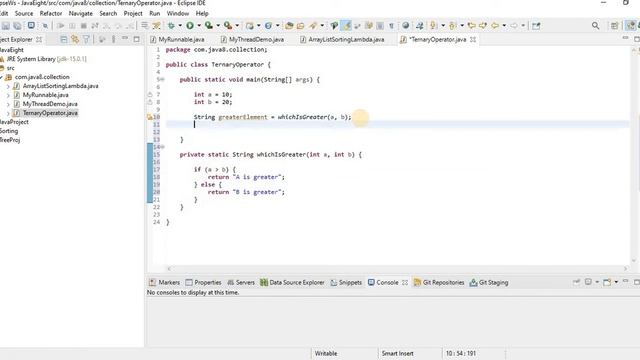
Task: Click the Debug bug icon
Action: pyautogui.click(x=171, y=26)
